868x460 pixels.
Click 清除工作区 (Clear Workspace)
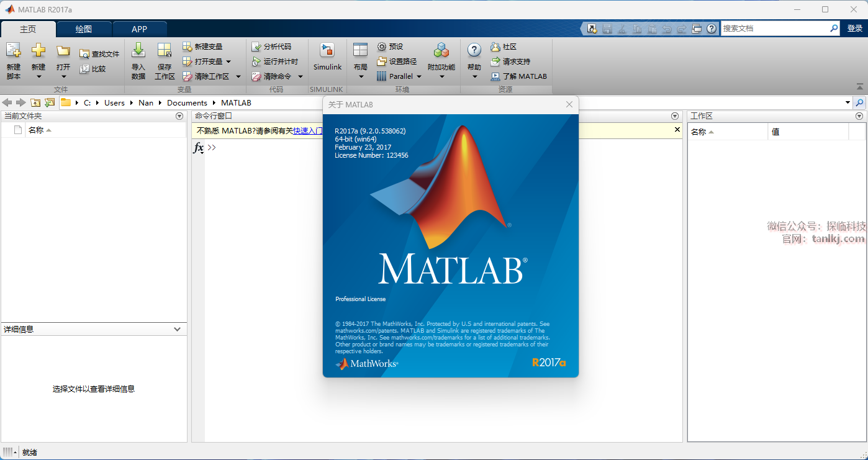pos(206,76)
